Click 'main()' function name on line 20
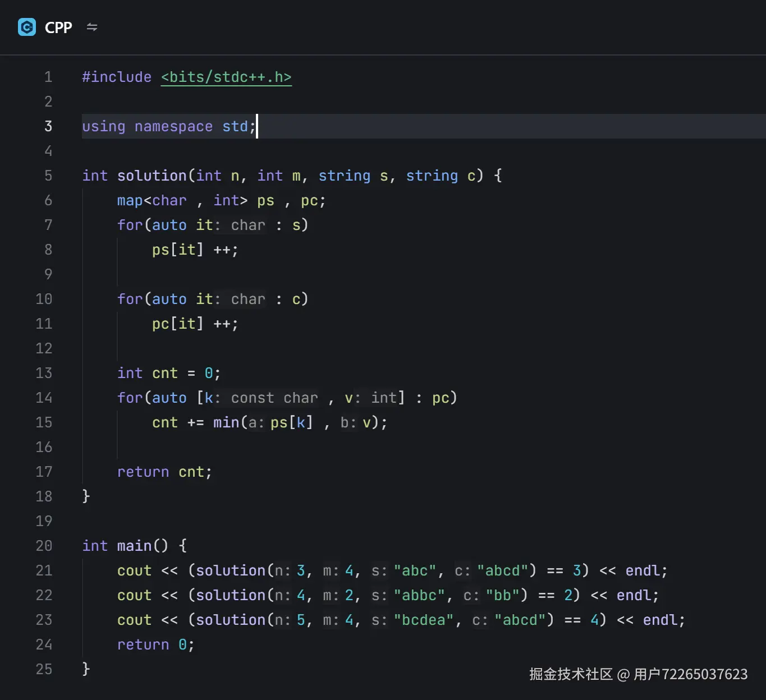The width and height of the screenshot is (766, 700). [143, 546]
